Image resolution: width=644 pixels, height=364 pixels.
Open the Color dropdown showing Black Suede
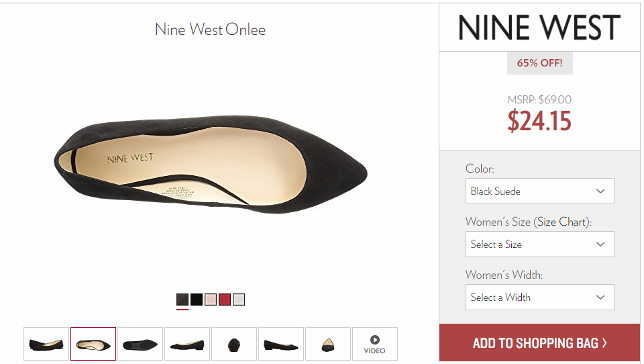[539, 191]
